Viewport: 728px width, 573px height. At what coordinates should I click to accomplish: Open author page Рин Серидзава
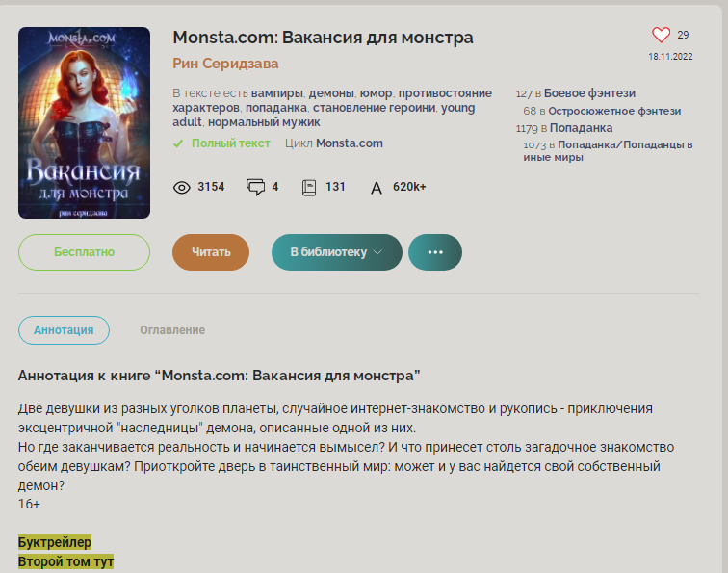pyautogui.click(x=225, y=64)
